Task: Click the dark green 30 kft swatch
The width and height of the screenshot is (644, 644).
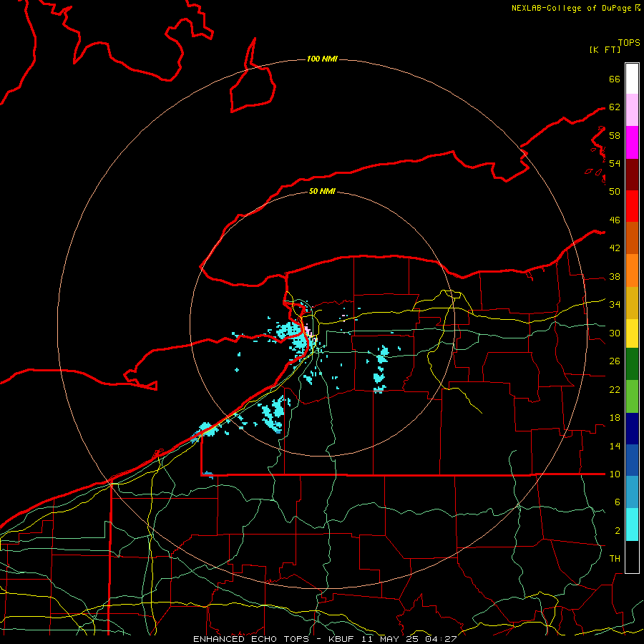Action: (632, 364)
